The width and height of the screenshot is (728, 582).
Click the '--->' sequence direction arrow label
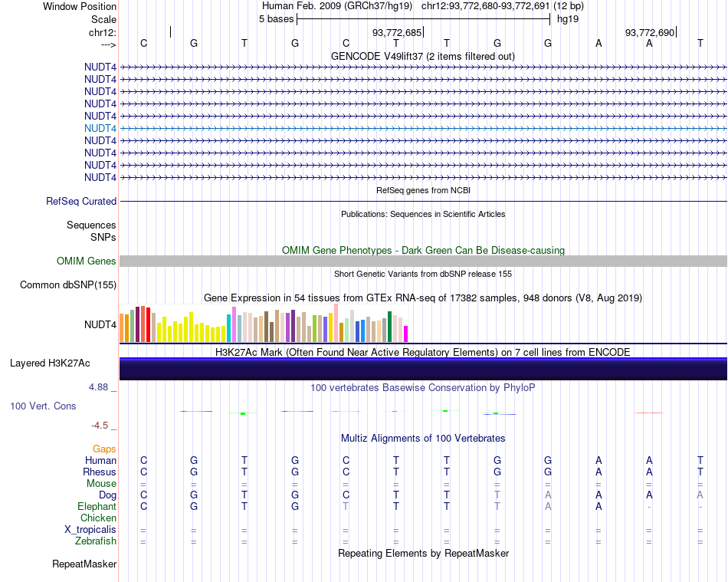click(108, 44)
